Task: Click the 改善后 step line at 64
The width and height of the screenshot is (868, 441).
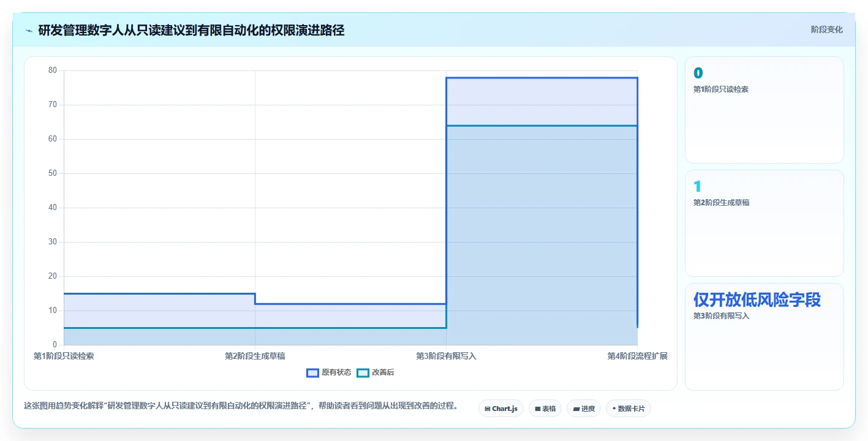Action: click(x=542, y=126)
